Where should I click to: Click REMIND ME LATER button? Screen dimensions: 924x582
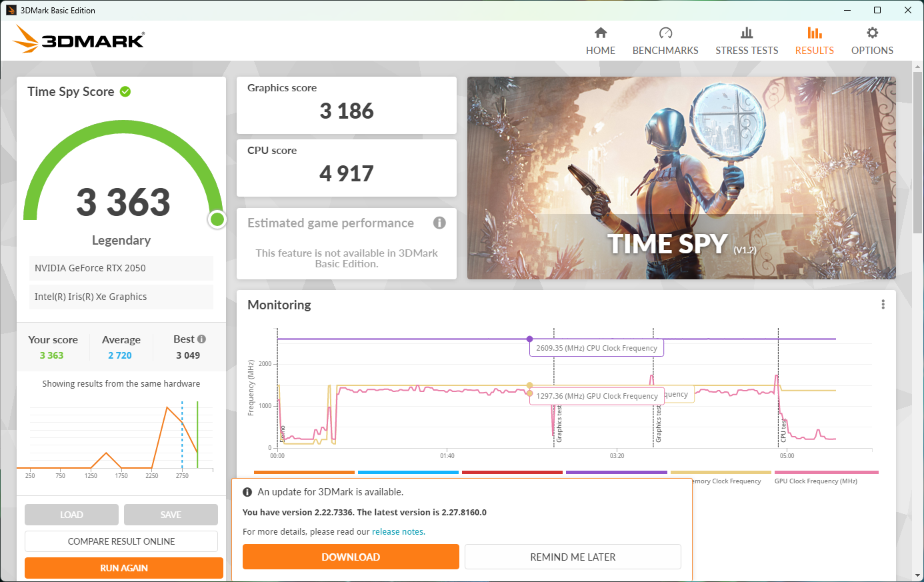[573, 557]
